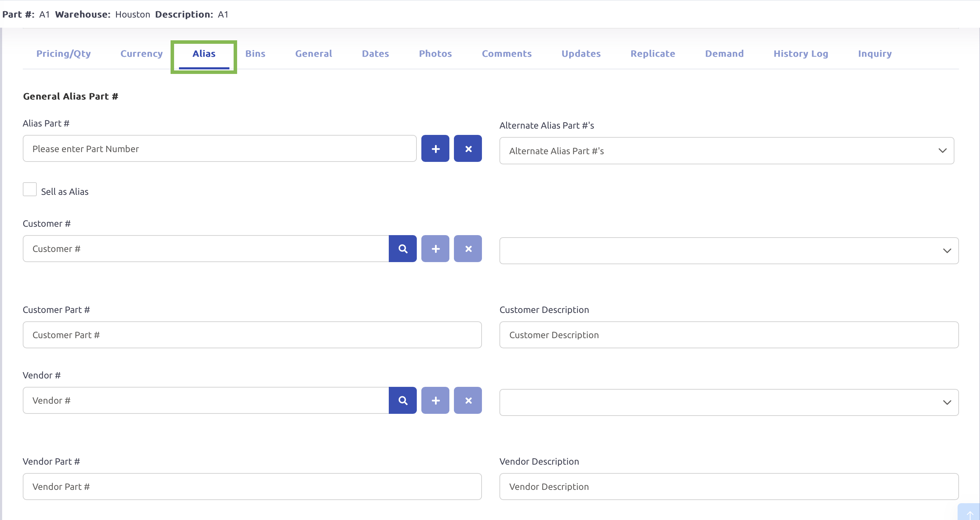Enable the Sell as Alias checkbox

(30, 189)
